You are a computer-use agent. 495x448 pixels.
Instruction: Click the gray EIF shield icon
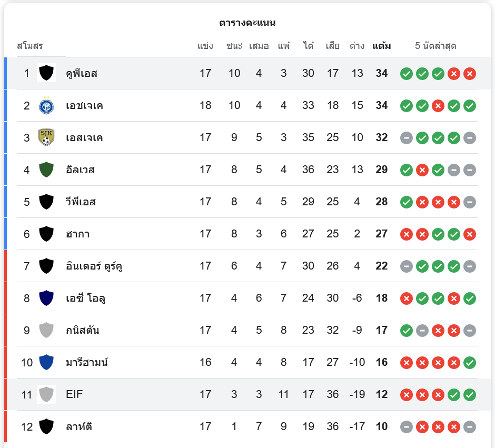point(46,394)
